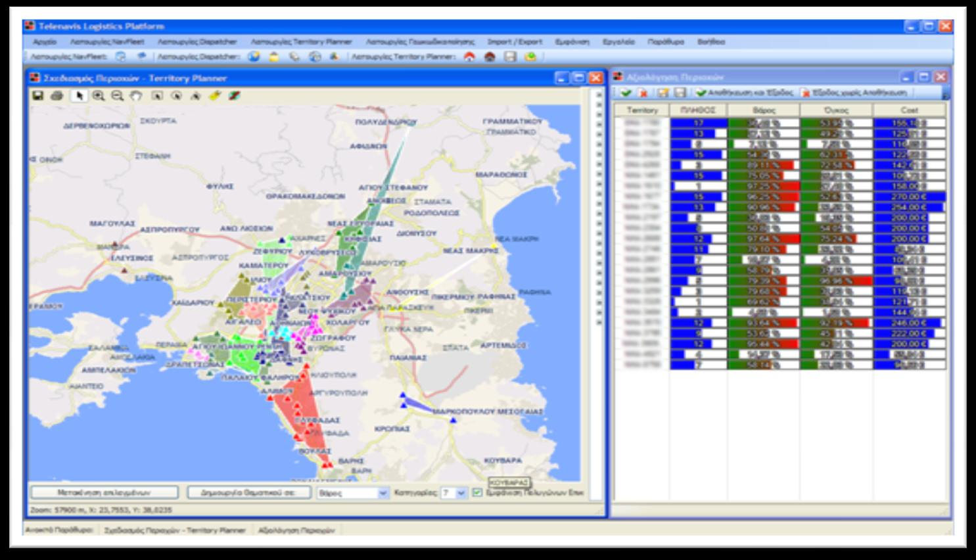Screen dimensions: 976x560
Task: Select the hand pan tool
Action: tap(136, 96)
